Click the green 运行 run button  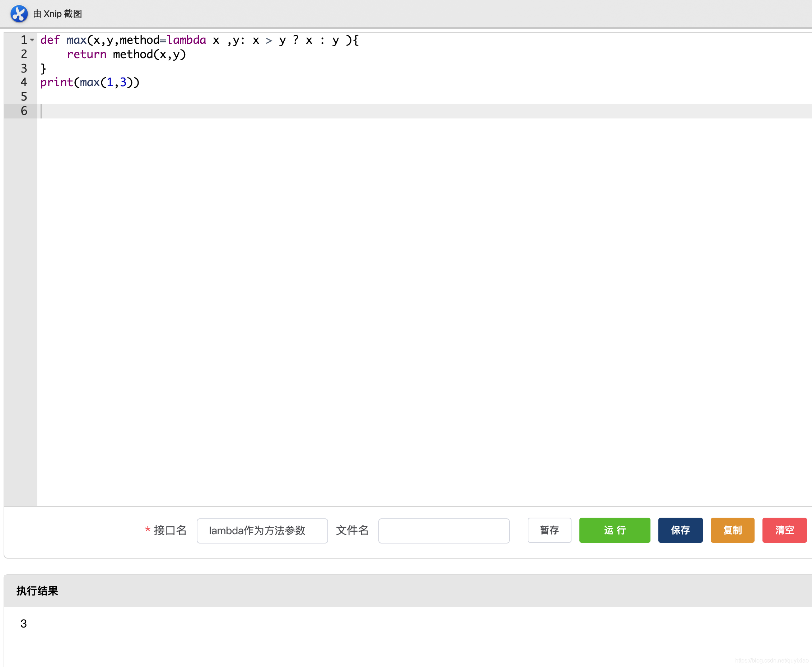pos(615,530)
